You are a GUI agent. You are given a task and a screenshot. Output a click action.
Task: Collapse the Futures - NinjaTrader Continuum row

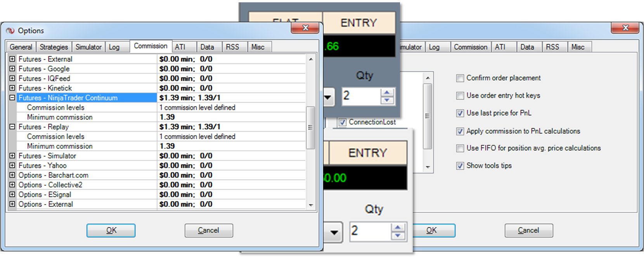pyautogui.click(x=12, y=98)
